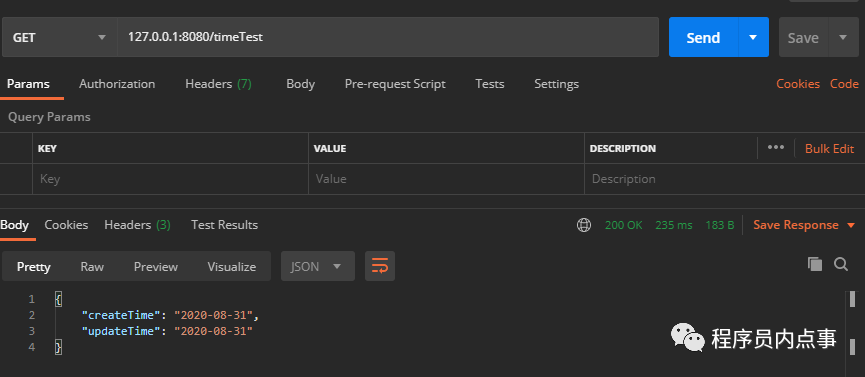Image resolution: width=865 pixels, height=377 pixels.
Task: Switch to Preview view
Action: click(x=156, y=267)
